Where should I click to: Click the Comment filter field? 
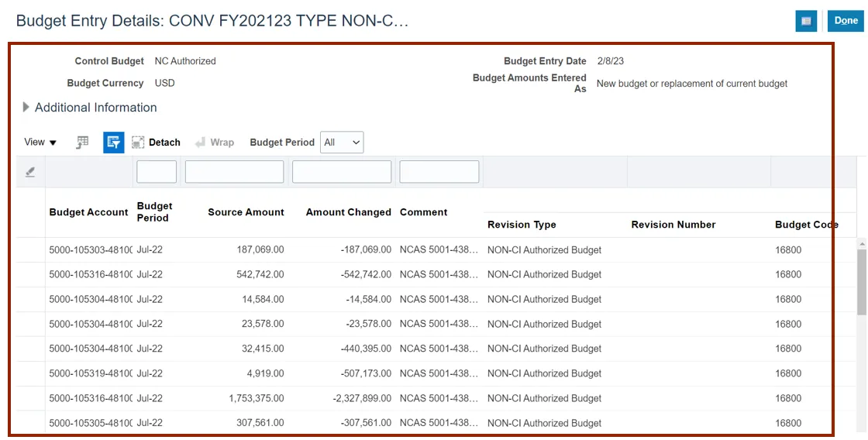pos(439,172)
